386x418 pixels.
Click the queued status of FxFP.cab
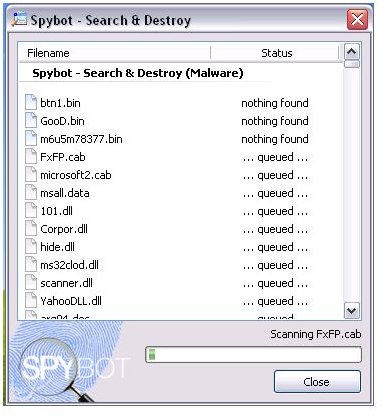click(x=275, y=157)
